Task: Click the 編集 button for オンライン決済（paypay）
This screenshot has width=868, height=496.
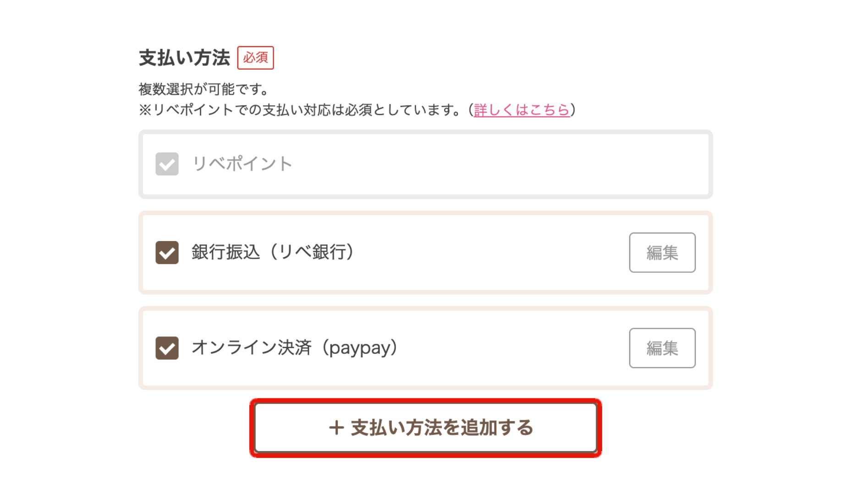Action: click(662, 348)
